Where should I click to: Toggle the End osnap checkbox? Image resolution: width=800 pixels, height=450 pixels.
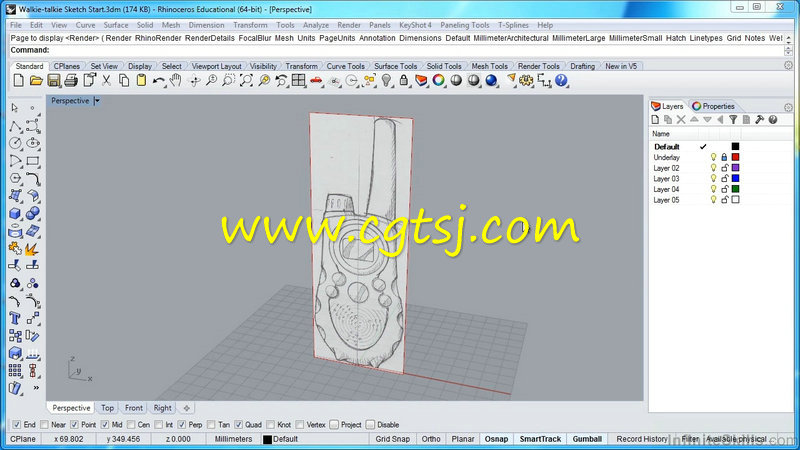pyautogui.click(x=17, y=424)
